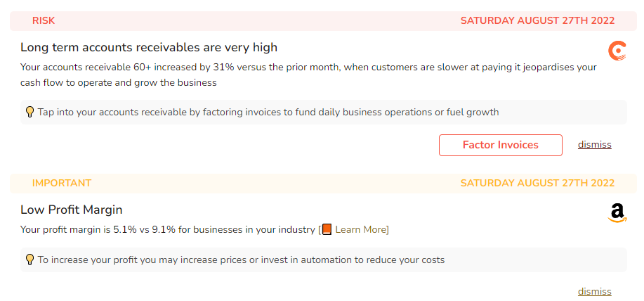Dismiss the Low Profit Margin alert

point(594,292)
